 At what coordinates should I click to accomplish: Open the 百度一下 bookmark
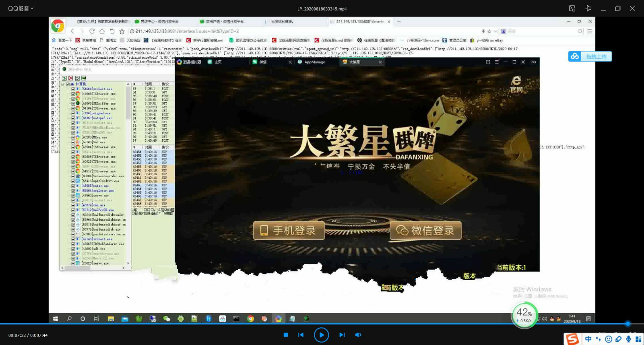[62, 40]
